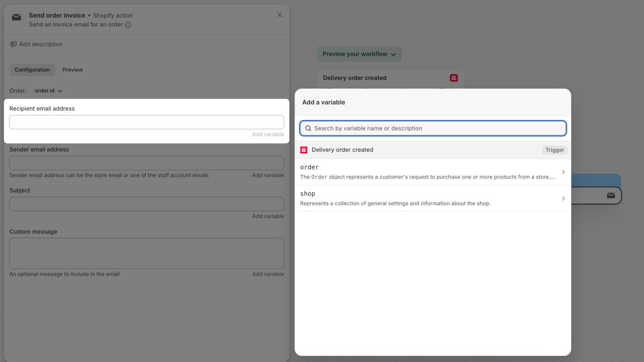The width and height of the screenshot is (644, 362).
Task: Switch to the Configuration tab
Action: pyautogui.click(x=32, y=70)
